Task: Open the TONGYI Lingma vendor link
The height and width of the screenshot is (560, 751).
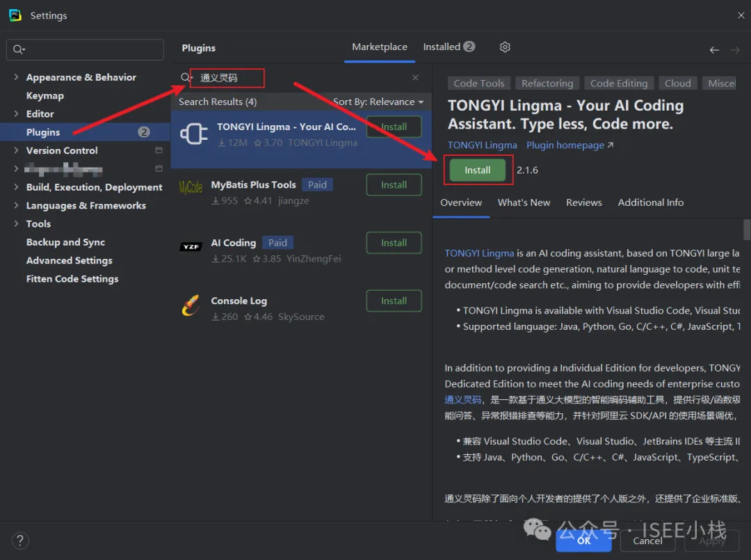Action: (x=483, y=145)
